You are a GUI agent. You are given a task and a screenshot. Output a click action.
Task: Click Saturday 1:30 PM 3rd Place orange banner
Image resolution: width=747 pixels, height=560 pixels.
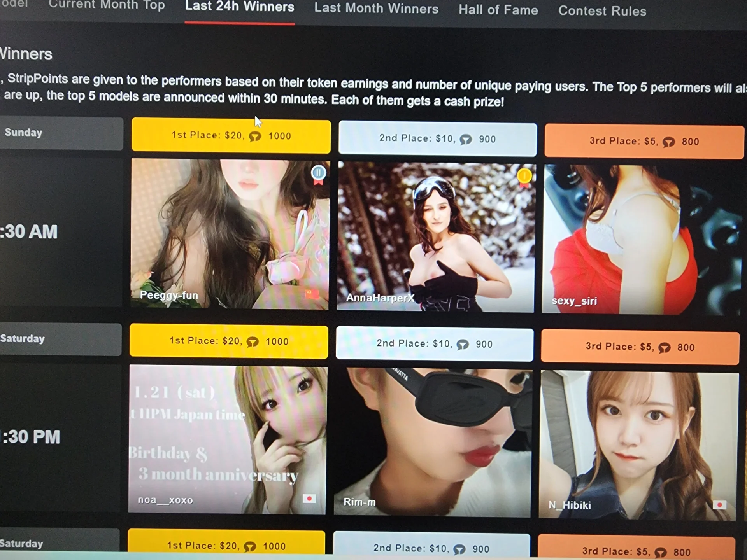640,347
